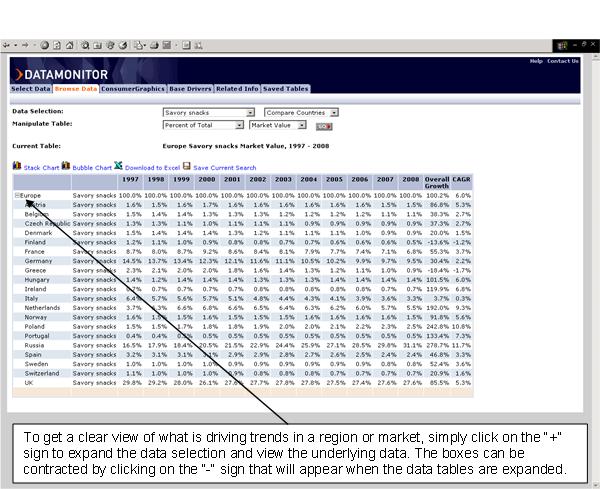Viewport: 600px width, 489px height.
Task: Click the Sweden row label
Action: point(36,364)
